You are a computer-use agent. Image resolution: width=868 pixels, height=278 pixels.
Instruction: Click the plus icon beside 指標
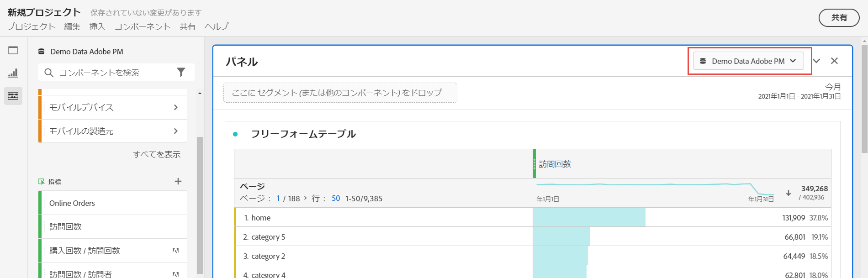pos(178,181)
